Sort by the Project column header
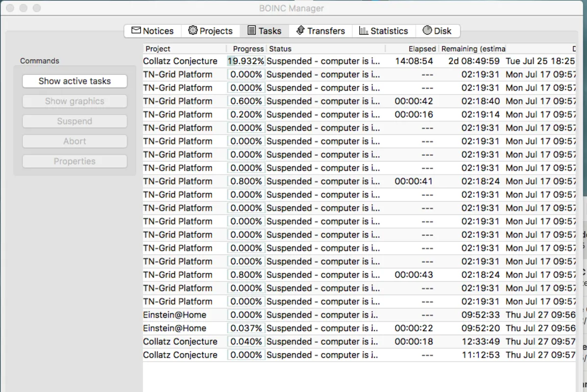The width and height of the screenshot is (587, 392). (x=185, y=49)
